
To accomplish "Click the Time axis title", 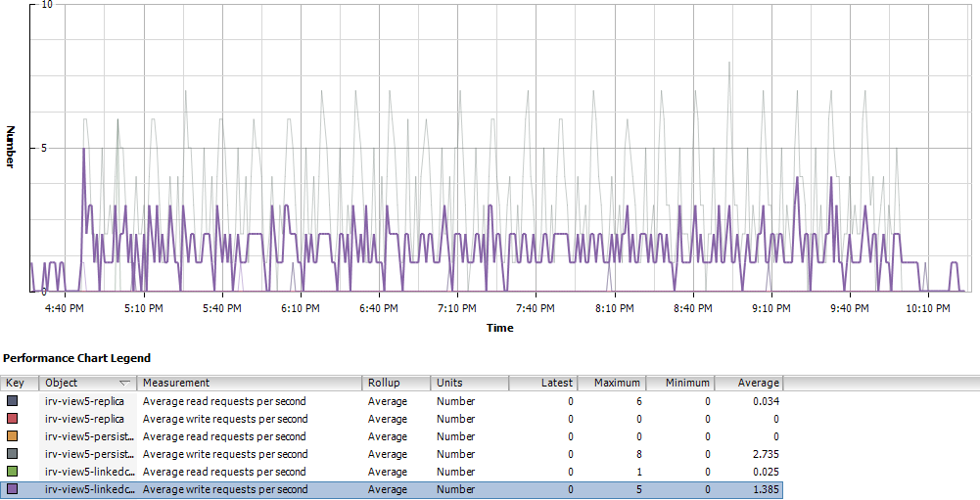I will [500, 328].
